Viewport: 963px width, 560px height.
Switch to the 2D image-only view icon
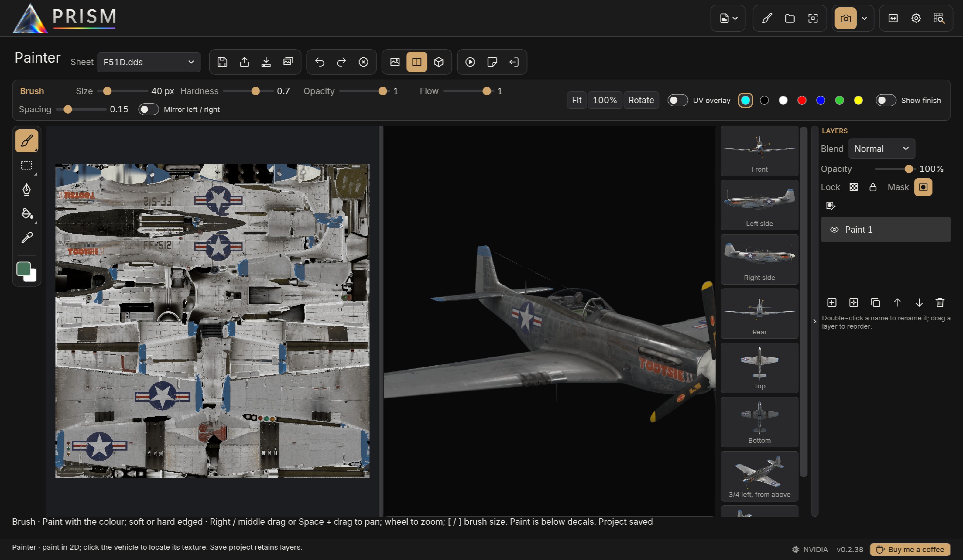(395, 62)
